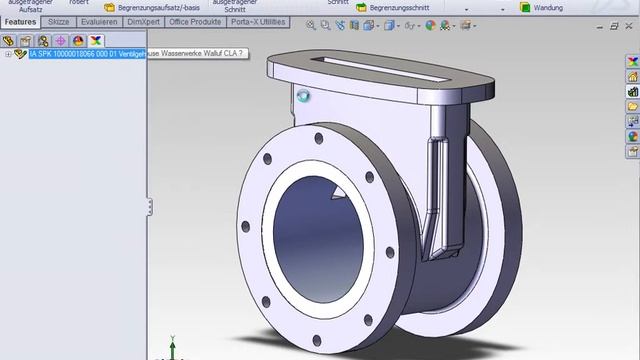Open the ribbon dropdown arrow right of Begrenzungsschnitt
Image resolution: width=640 pixels, height=360 pixels.
pos(467,9)
